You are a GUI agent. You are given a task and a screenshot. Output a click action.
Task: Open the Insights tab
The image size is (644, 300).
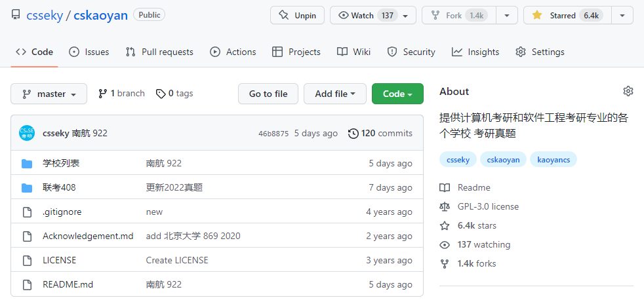click(x=475, y=52)
